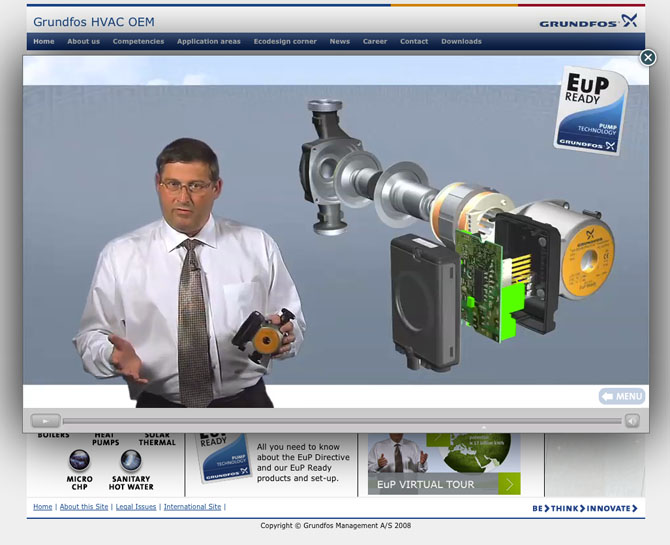Click the Boilers label
The width and height of the screenshot is (670, 545).
point(53,435)
